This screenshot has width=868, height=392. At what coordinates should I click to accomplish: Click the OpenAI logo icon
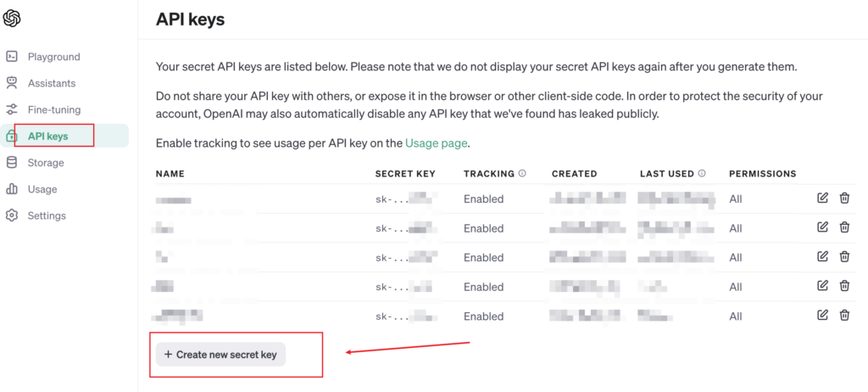tap(12, 19)
